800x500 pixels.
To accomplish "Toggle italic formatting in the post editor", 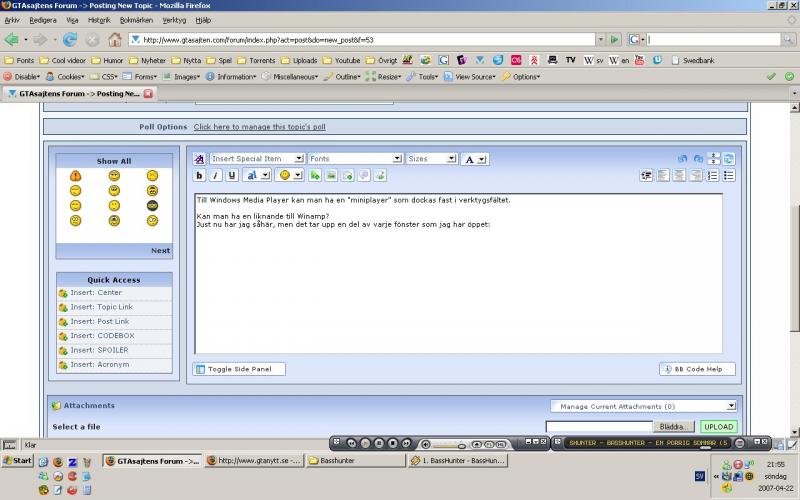I will 215,176.
